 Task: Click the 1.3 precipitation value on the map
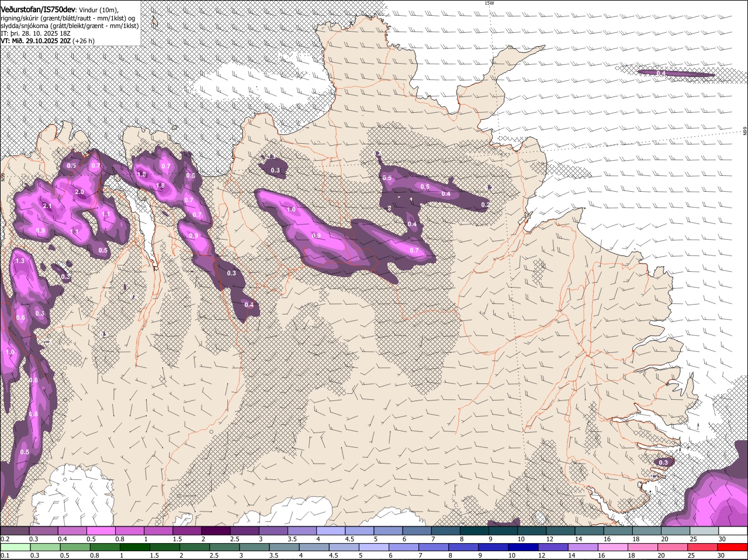pos(20,261)
